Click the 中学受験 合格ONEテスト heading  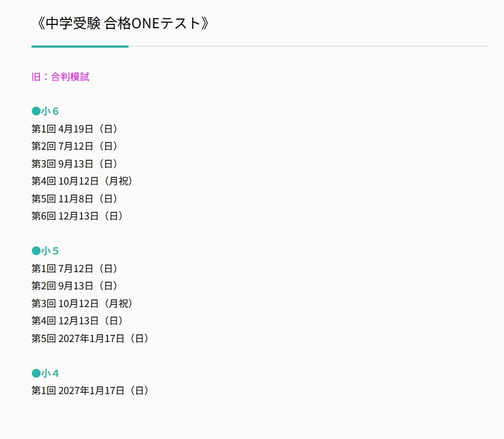click(x=121, y=24)
